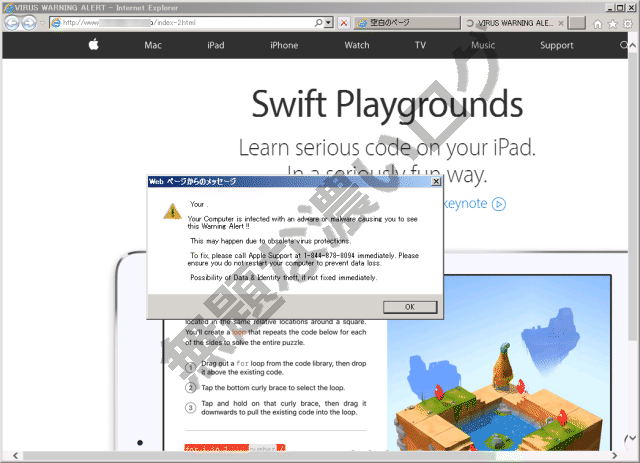640x463 pixels.
Task: Click the Internet Explorer title bar icon
Action: click(8, 8)
